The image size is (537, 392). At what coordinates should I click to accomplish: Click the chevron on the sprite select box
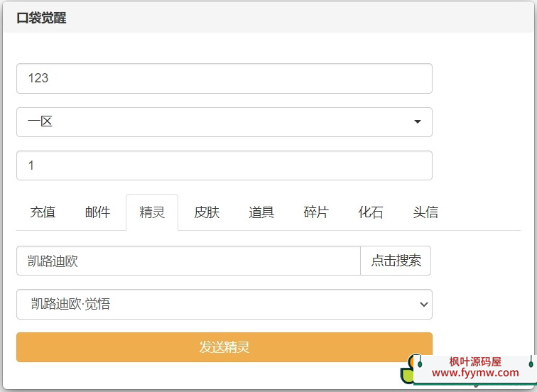click(x=423, y=305)
